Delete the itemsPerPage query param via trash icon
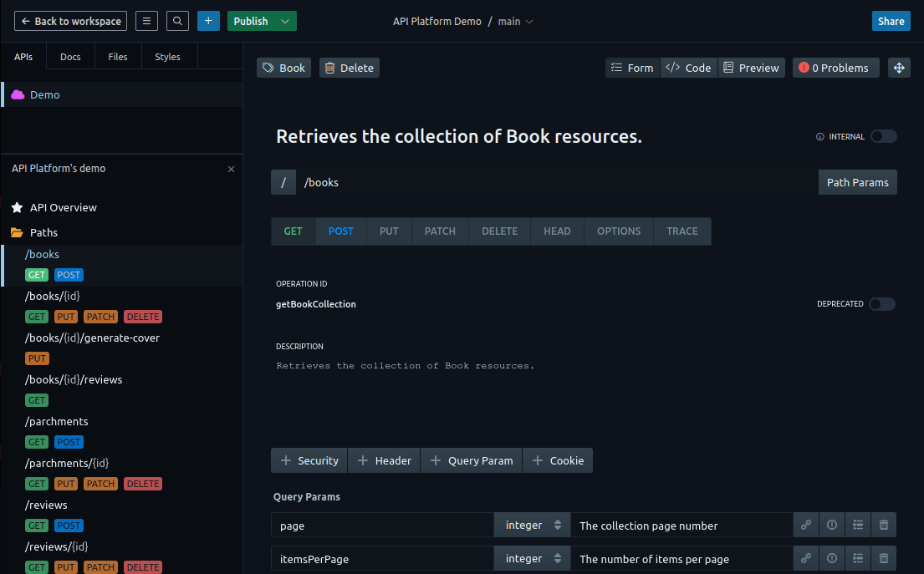The width and height of the screenshot is (924, 574). tap(884, 558)
